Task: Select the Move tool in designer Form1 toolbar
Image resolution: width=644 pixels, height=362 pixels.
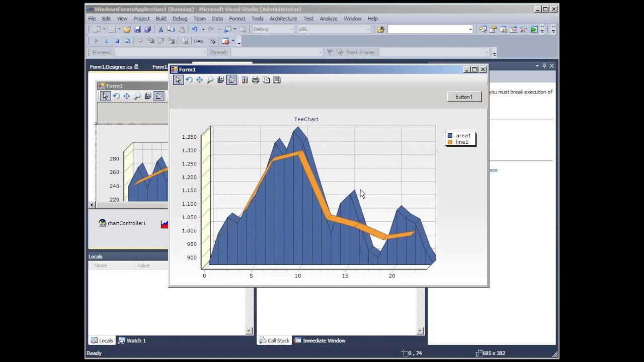Action: (x=126, y=96)
